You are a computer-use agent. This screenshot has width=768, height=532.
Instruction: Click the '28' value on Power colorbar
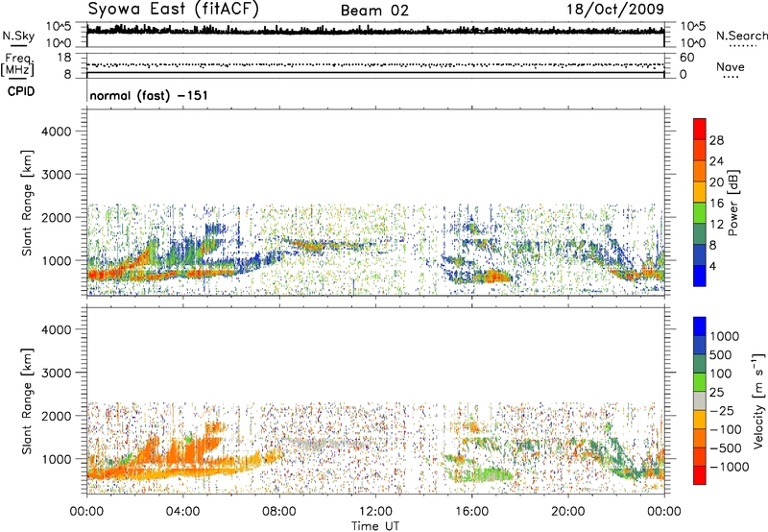point(716,140)
